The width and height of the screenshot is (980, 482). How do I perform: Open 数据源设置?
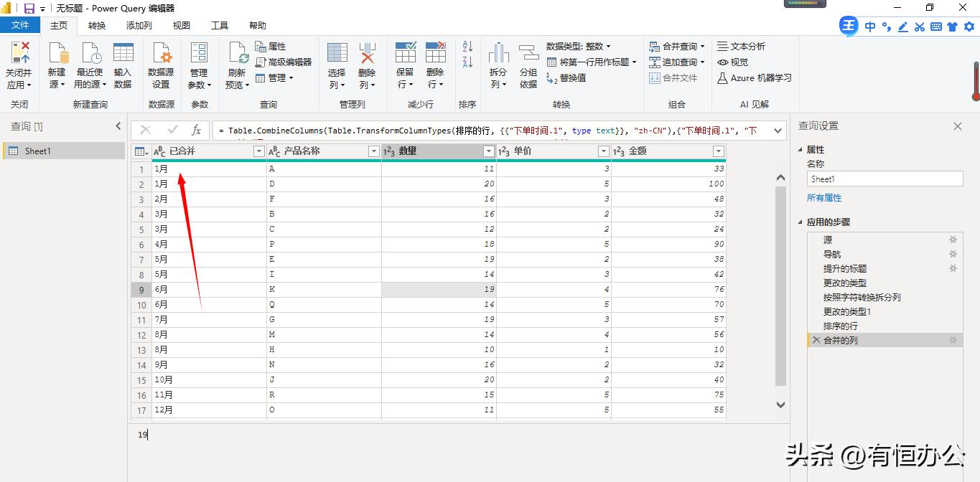[161, 63]
